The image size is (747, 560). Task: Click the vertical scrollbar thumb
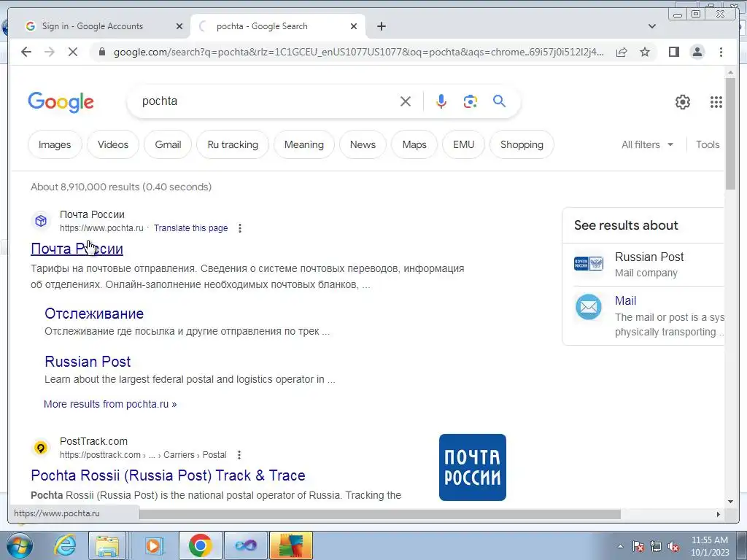click(x=730, y=134)
